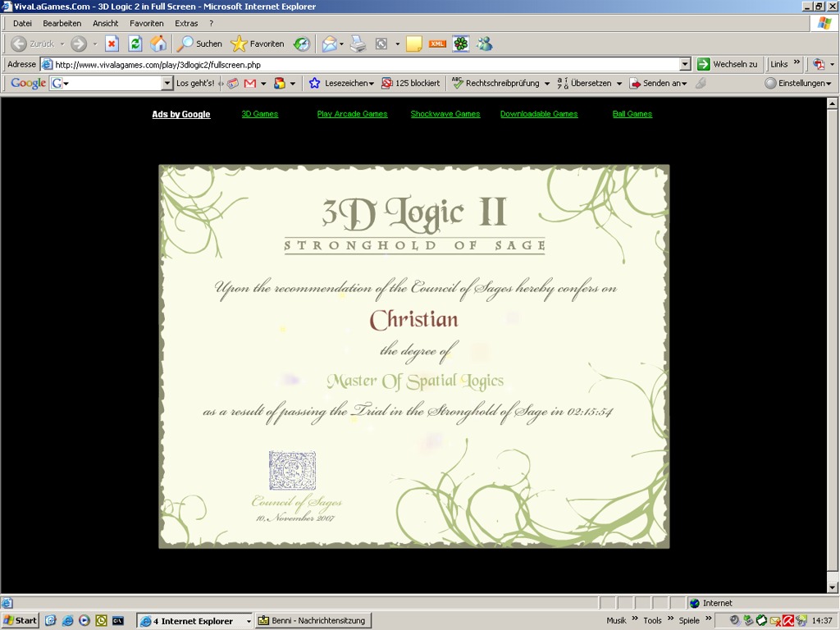The height and width of the screenshot is (630, 840).
Task: Open the History (Verlauf) icon
Action: click(302, 43)
